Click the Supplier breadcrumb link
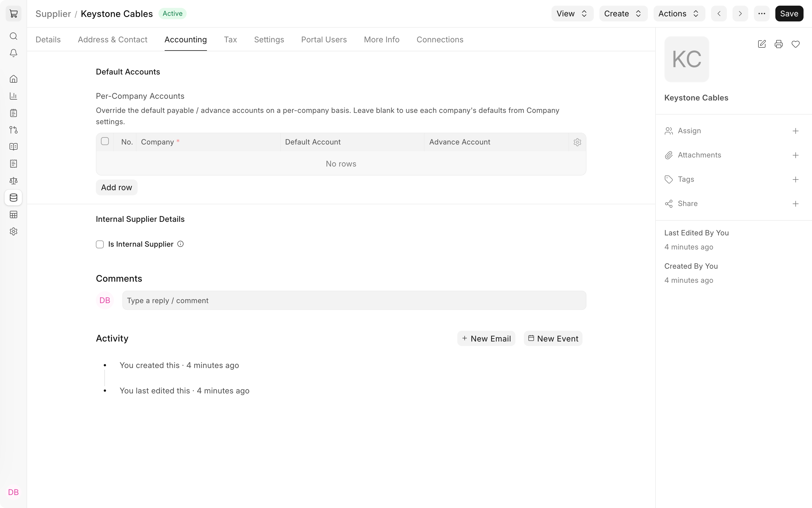The height and width of the screenshot is (508, 812). (53, 14)
